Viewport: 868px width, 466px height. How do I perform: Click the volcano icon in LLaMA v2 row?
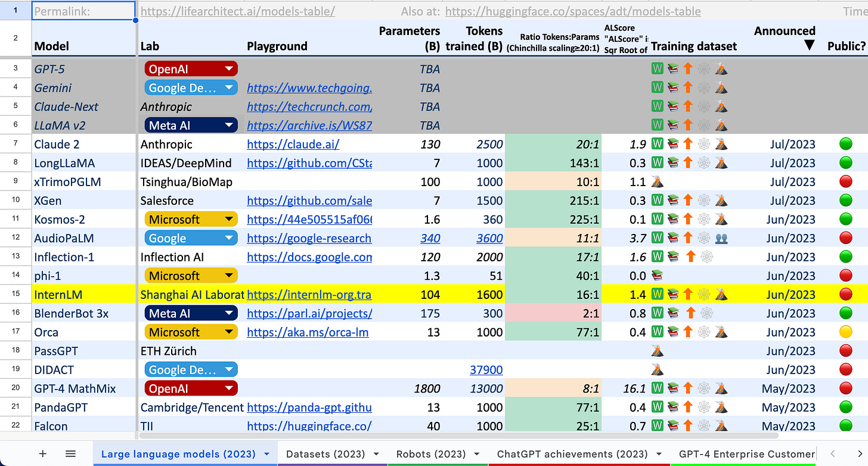click(x=721, y=125)
